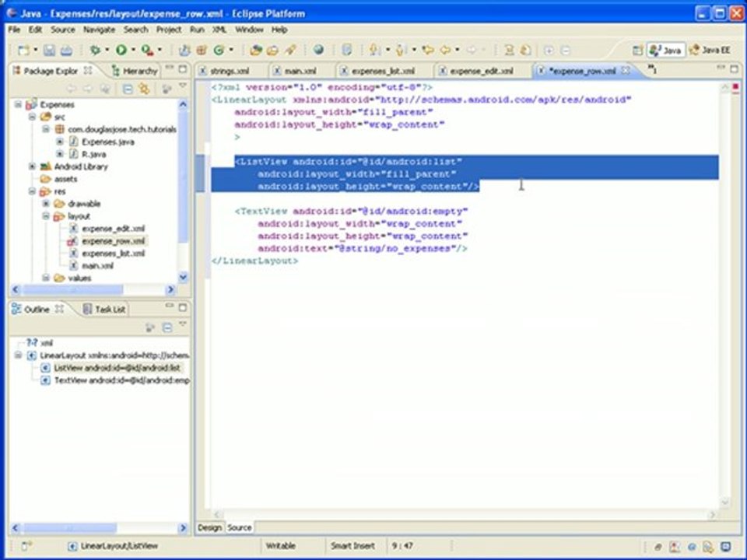Click the Open Perspective icon
This screenshot has width=747, height=560.
click(637, 50)
